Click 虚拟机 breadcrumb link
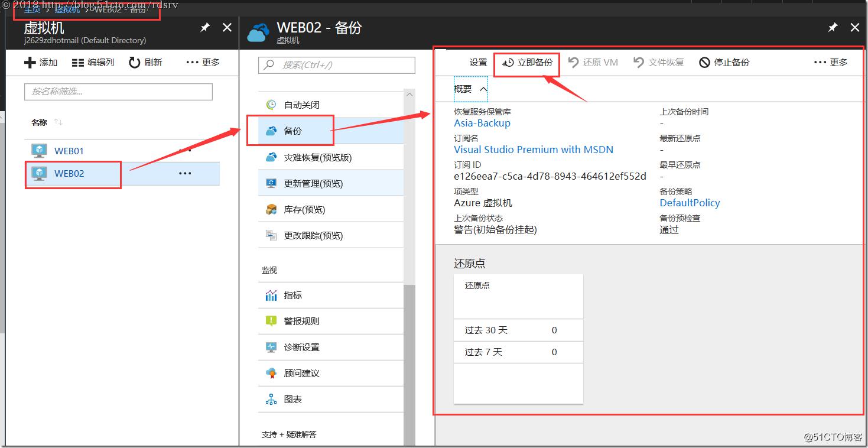 [x=67, y=10]
